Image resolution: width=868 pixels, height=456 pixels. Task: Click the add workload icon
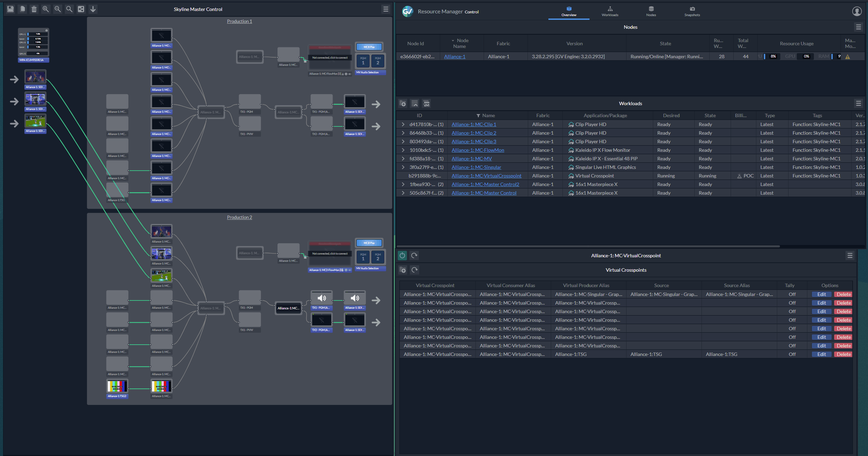point(403,103)
